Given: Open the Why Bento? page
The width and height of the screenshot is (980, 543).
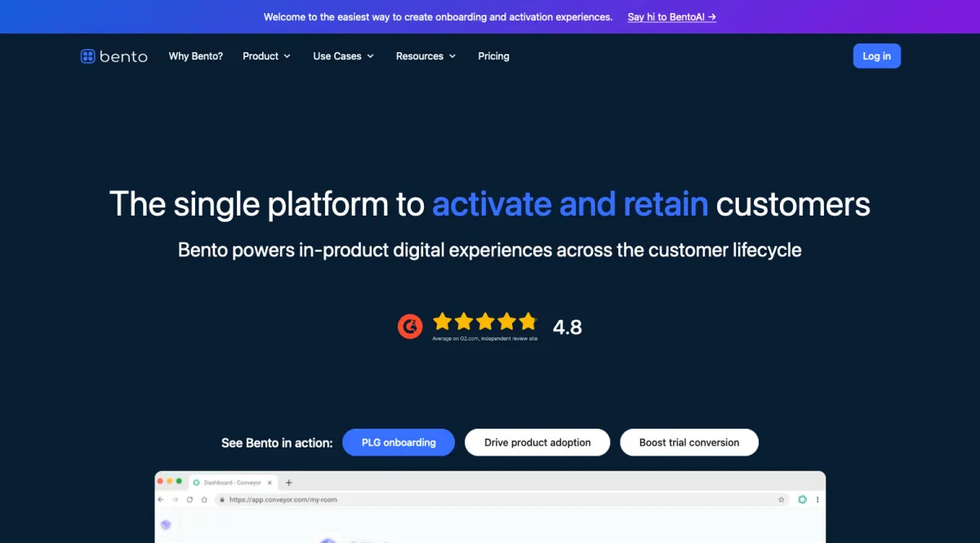Looking at the screenshot, I should (196, 56).
